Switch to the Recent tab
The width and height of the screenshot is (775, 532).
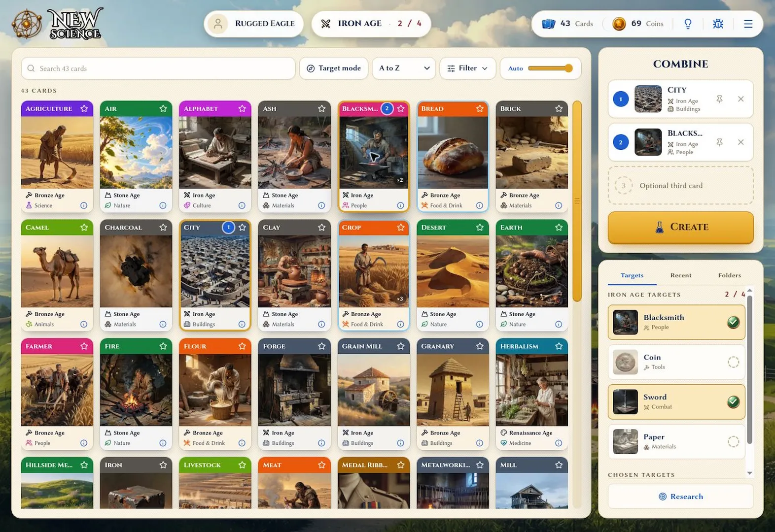pyautogui.click(x=681, y=275)
